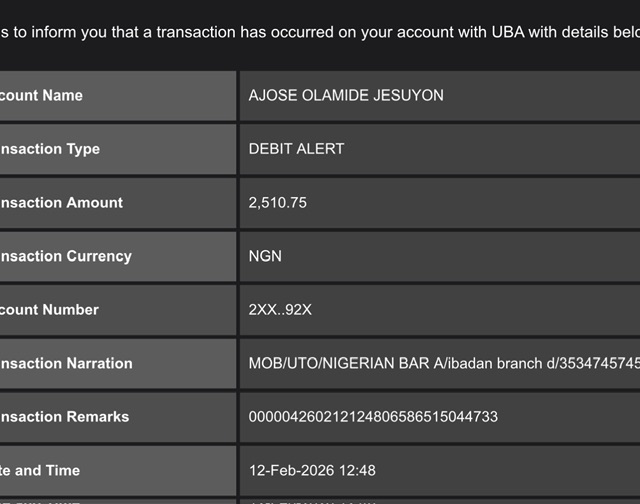Click the partially visible value below the date

(x=310, y=500)
